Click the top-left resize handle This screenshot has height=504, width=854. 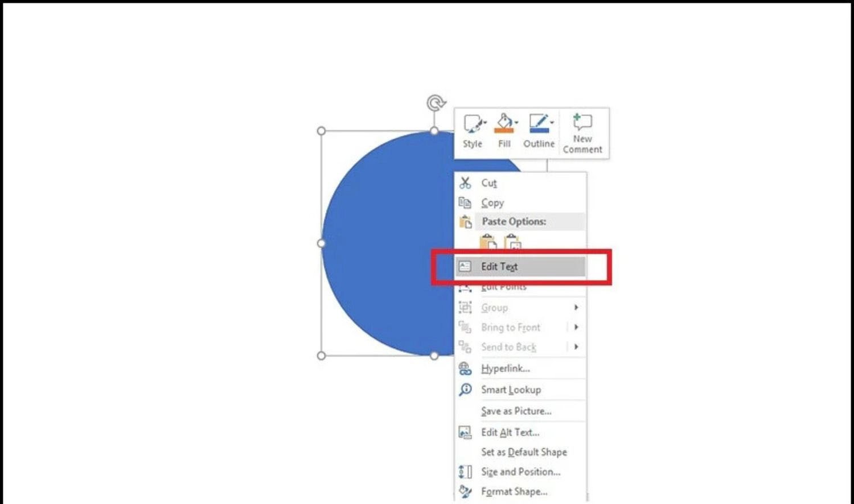[321, 131]
